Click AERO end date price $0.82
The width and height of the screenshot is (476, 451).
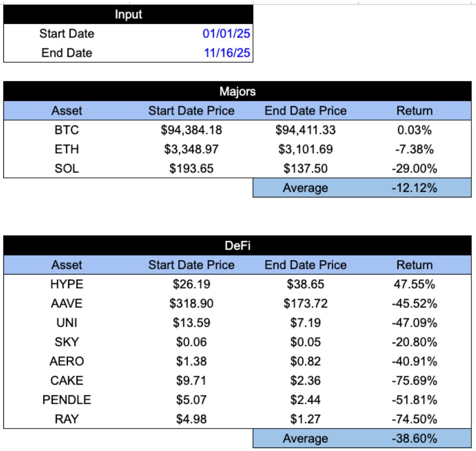click(305, 361)
